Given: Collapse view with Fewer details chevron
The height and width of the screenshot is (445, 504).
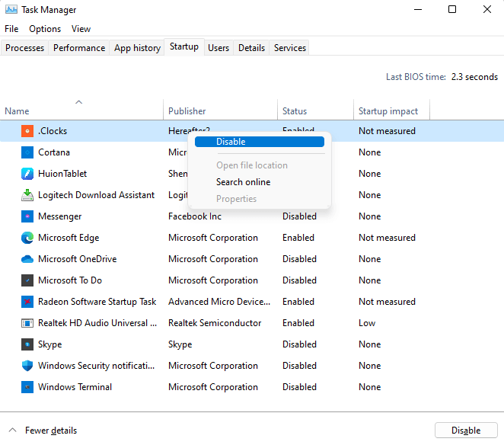Looking at the screenshot, I should [x=13, y=431].
